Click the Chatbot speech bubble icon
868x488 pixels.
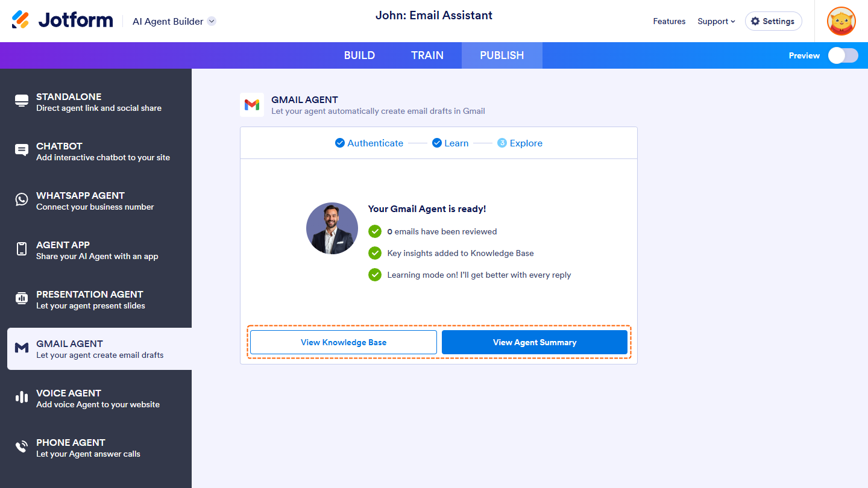[x=22, y=150]
